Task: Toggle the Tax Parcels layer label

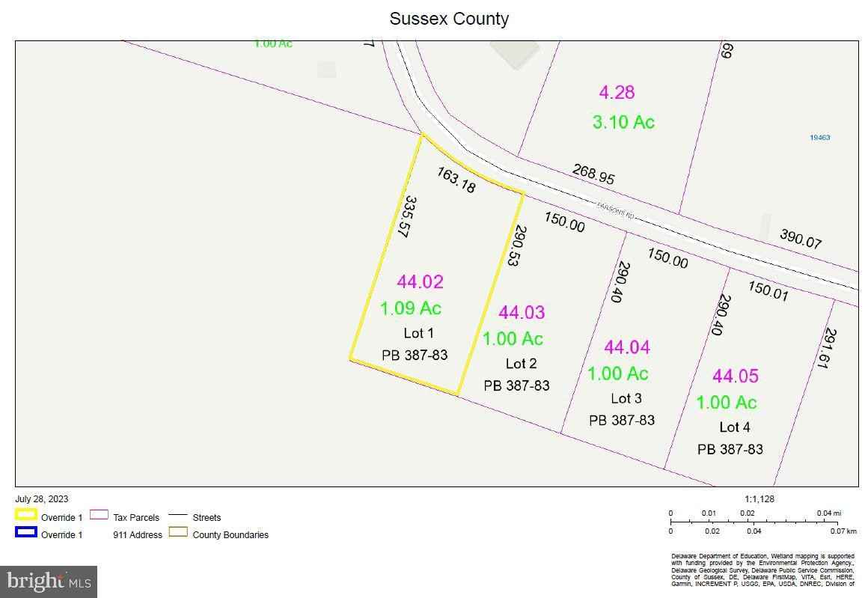Action: (x=136, y=517)
